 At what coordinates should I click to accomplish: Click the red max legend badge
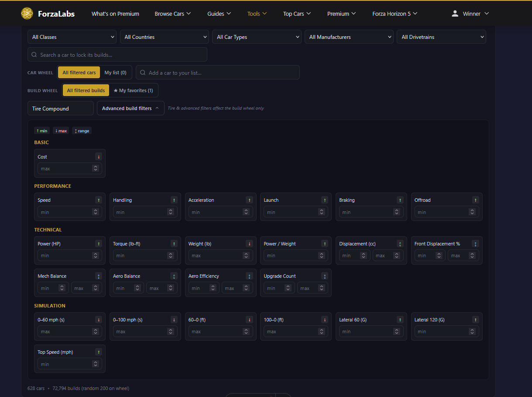61,131
